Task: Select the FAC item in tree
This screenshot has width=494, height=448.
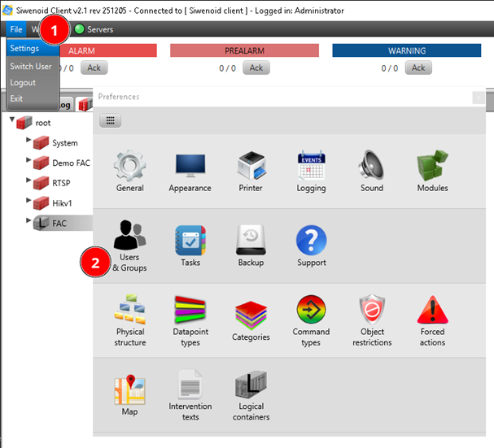Action: point(59,222)
